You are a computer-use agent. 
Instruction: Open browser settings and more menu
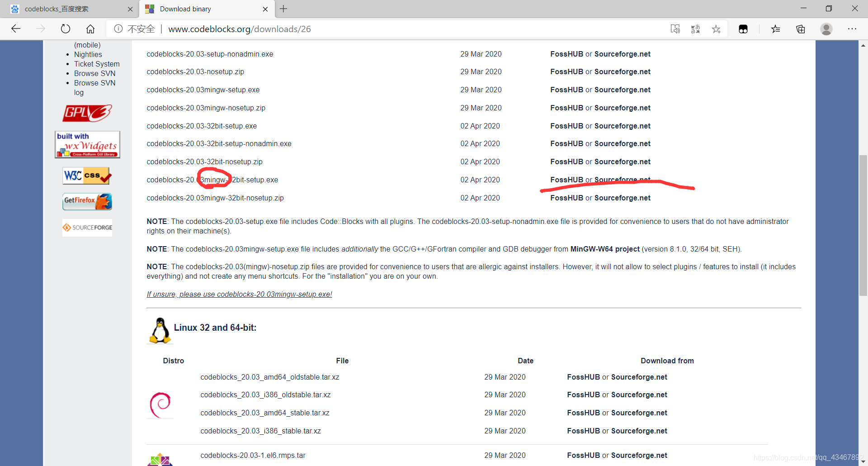852,29
